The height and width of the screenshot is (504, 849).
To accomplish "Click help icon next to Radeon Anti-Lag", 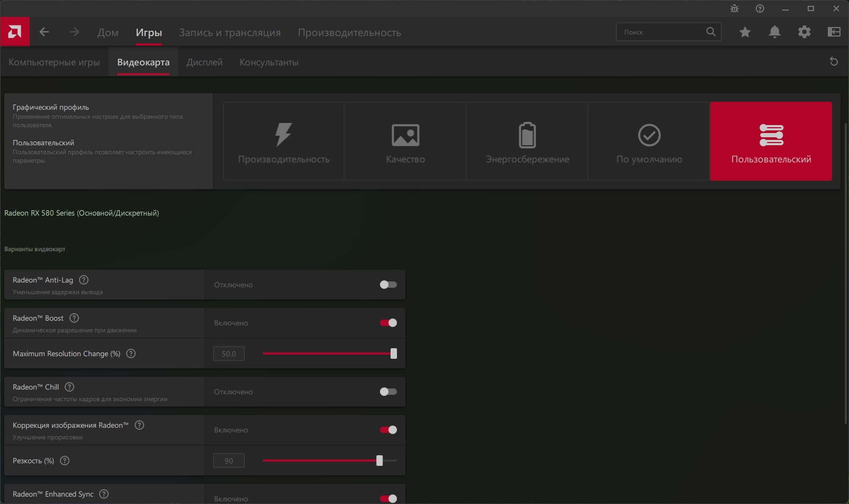I will tap(84, 280).
